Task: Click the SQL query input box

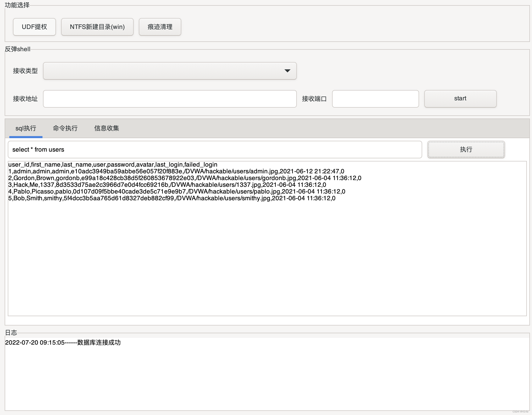Action: click(x=215, y=150)
